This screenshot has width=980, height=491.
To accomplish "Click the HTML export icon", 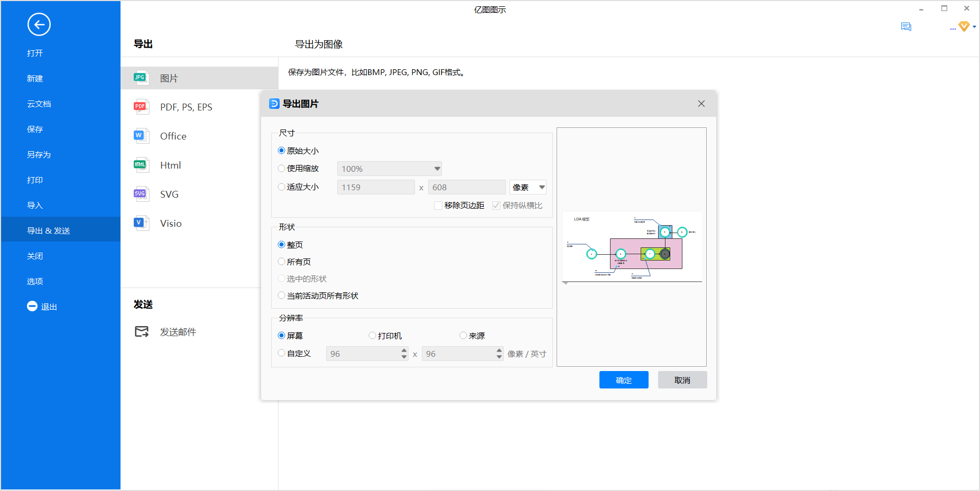I will [140, 165].
